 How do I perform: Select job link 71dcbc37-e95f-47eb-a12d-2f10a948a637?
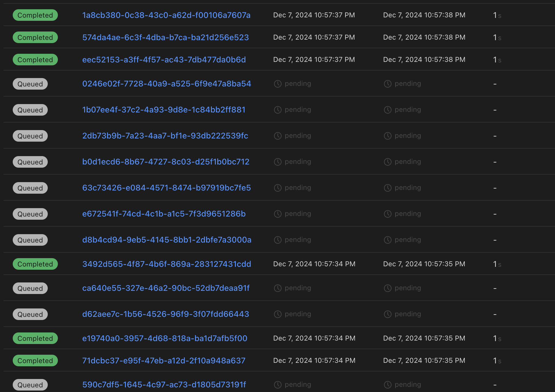pos(164,360)
